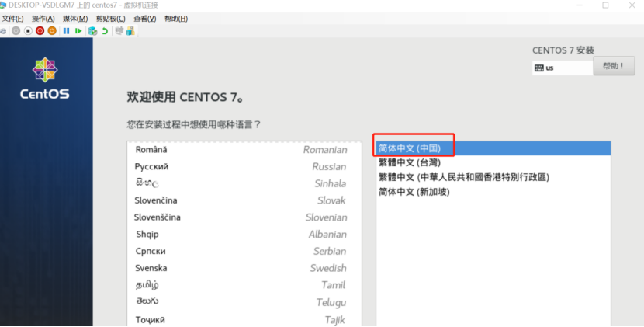The height and width of the screenshot is (327, 644).
Task: Open the 媒体(M) menu
Action: click(x=75, y=19)
